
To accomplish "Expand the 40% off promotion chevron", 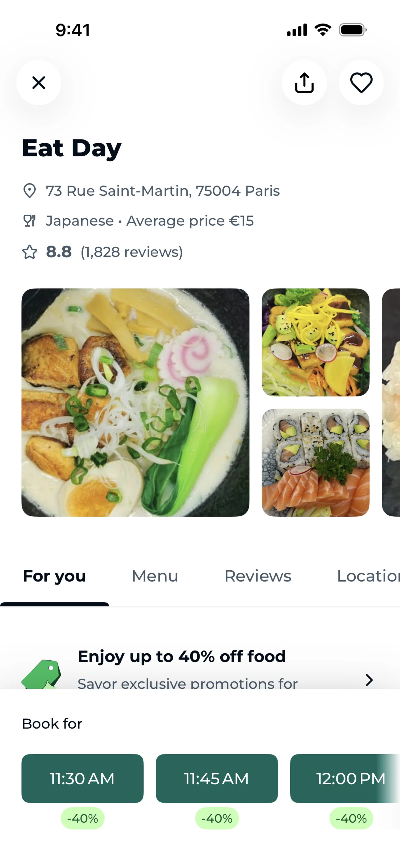I will 369,680.
